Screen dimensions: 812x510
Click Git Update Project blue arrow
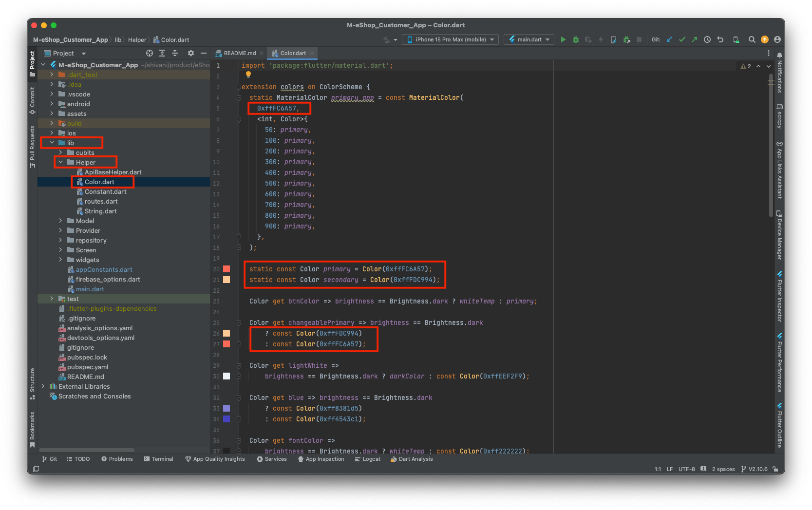pyautogui.click(x=669, y=39)
